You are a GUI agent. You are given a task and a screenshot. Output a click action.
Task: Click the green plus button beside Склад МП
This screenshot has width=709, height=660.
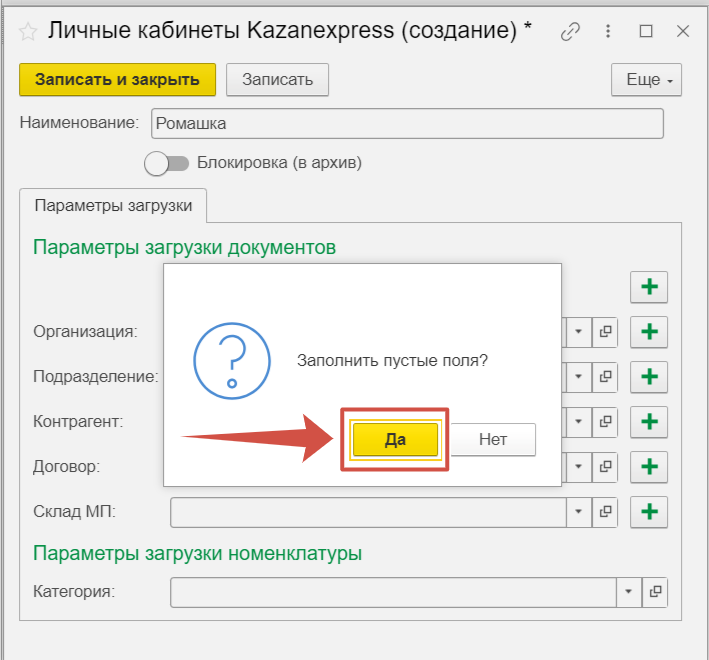click(x=649, y=512)
